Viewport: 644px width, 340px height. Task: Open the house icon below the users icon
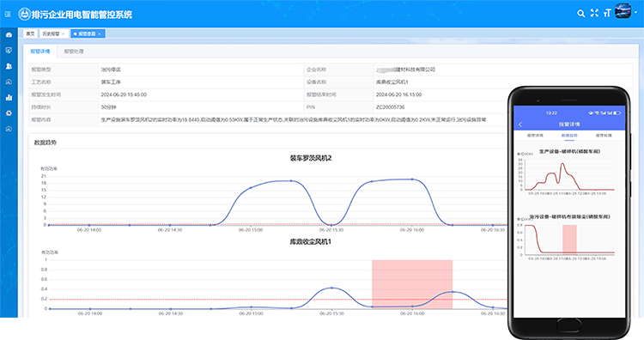[9, 82]
